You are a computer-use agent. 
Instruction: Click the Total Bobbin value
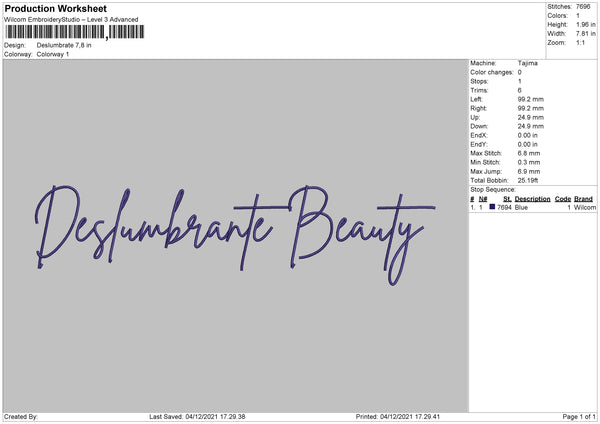coord(528,180)
